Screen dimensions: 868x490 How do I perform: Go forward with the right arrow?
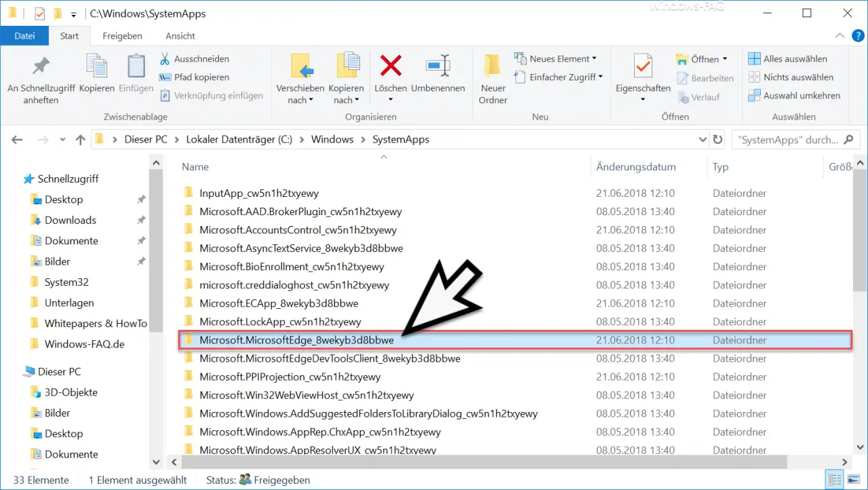pyautogui.click(x=42, y=140)
